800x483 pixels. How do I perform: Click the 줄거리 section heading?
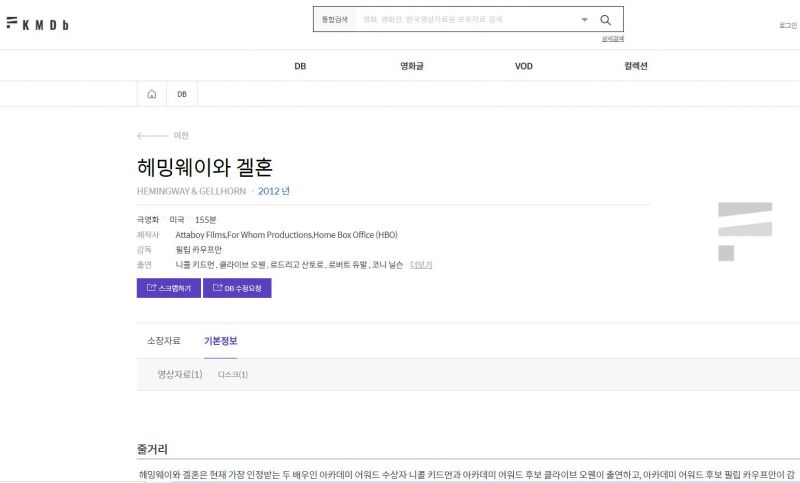pos(152,449)
